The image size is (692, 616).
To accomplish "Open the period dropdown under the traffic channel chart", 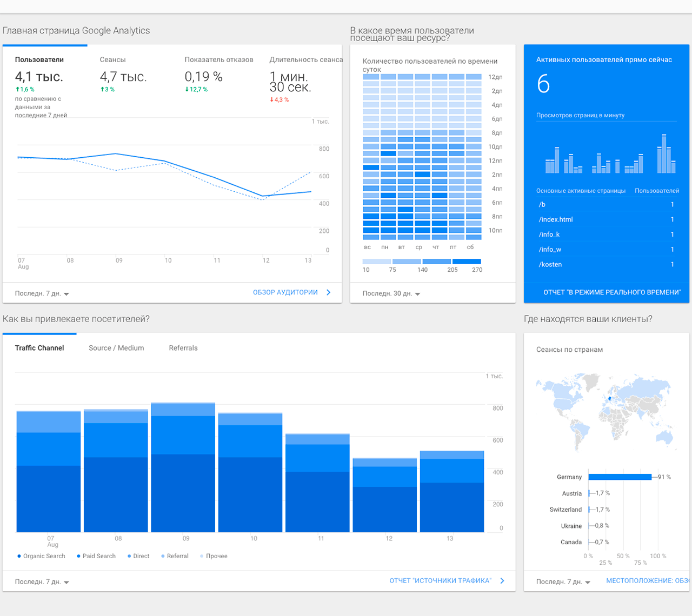I will pyautogui.click(x=42, y=582).
